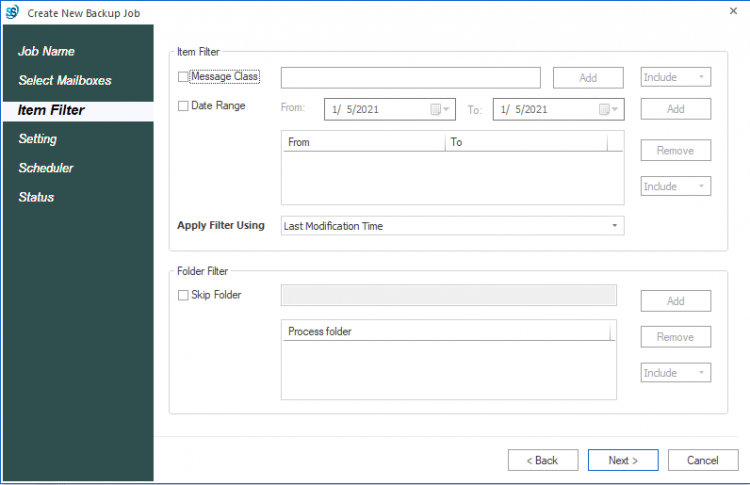Viewport: 750px width, 485px height.
Task: Check the Skip Folder option
Action: pyautogui.click(x=182, y=295)
